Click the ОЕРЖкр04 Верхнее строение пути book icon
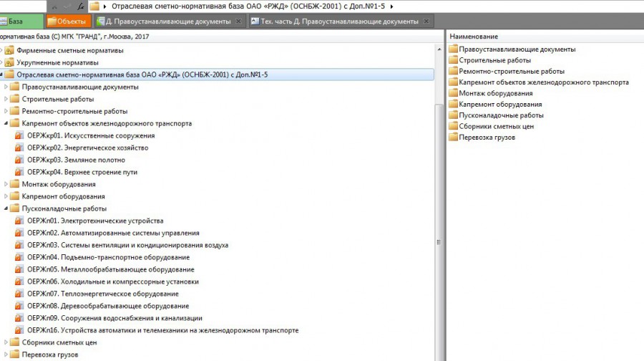Screen dimensions: 644x361 point(19,172)
